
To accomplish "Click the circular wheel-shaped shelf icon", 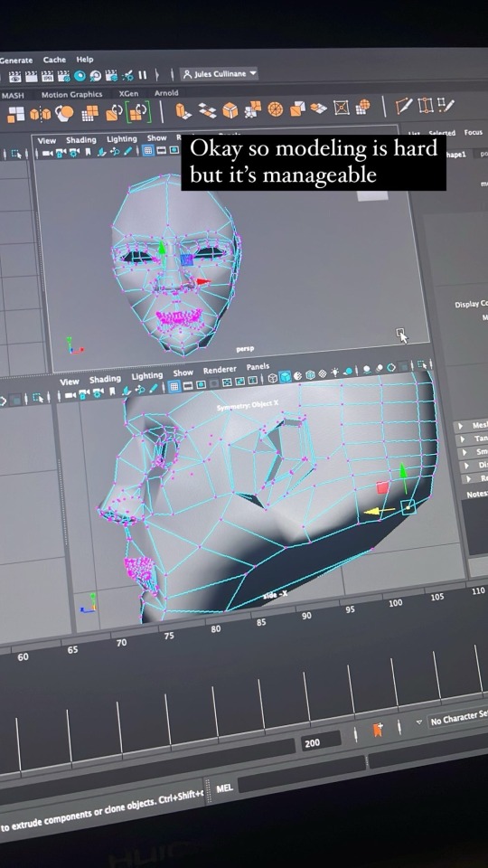I will point(275,109).
